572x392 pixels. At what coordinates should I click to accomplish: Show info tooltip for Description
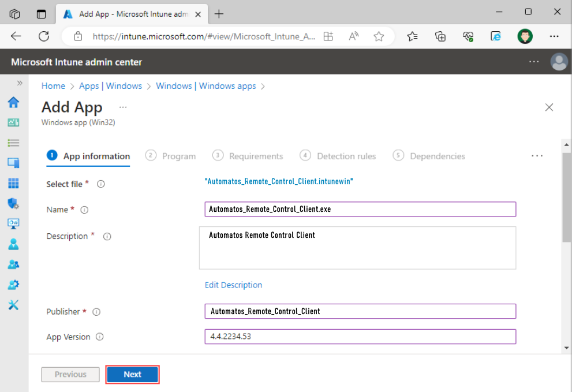[x=107, y=237]
